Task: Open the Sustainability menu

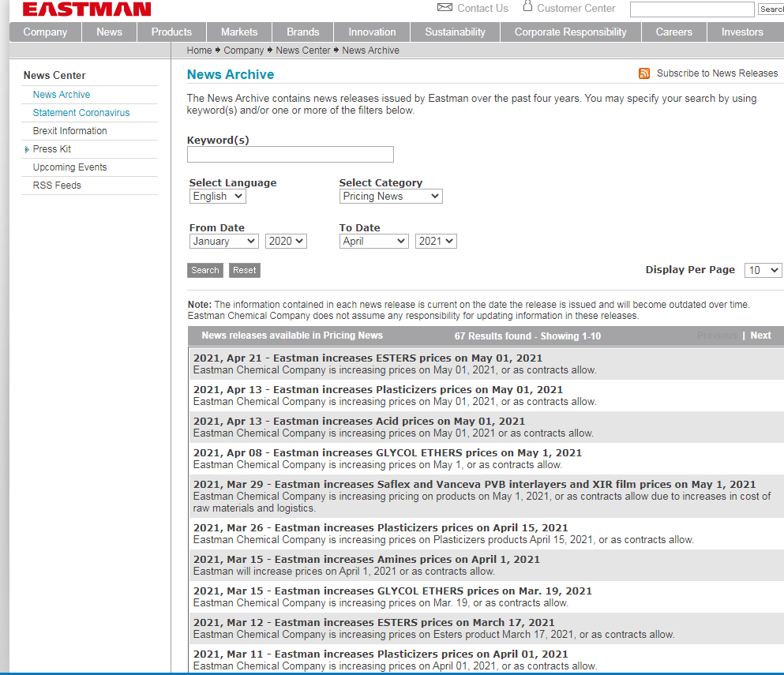Action: [x=455, y=32]
